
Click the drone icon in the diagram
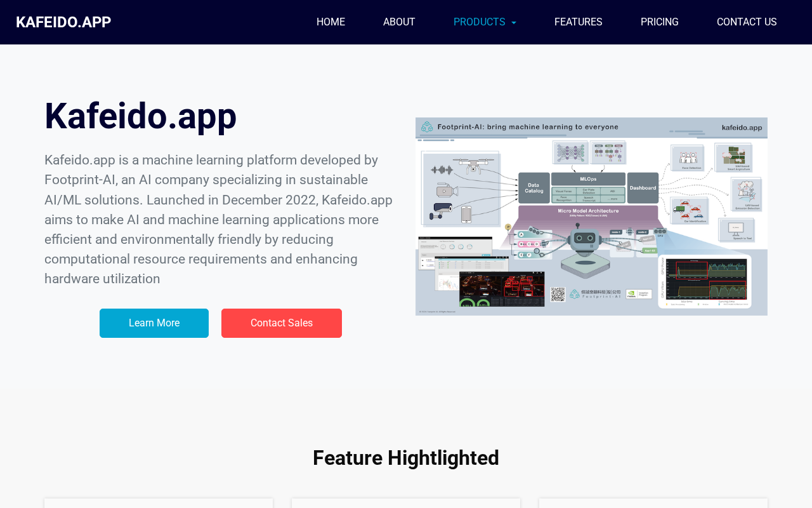point(474,165)
